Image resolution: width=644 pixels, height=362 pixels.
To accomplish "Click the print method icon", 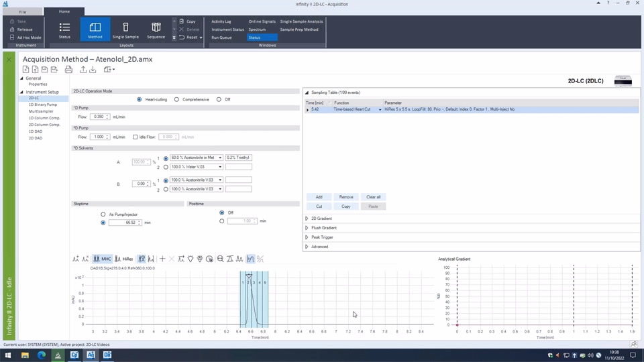I will click(x=68, y=70).
